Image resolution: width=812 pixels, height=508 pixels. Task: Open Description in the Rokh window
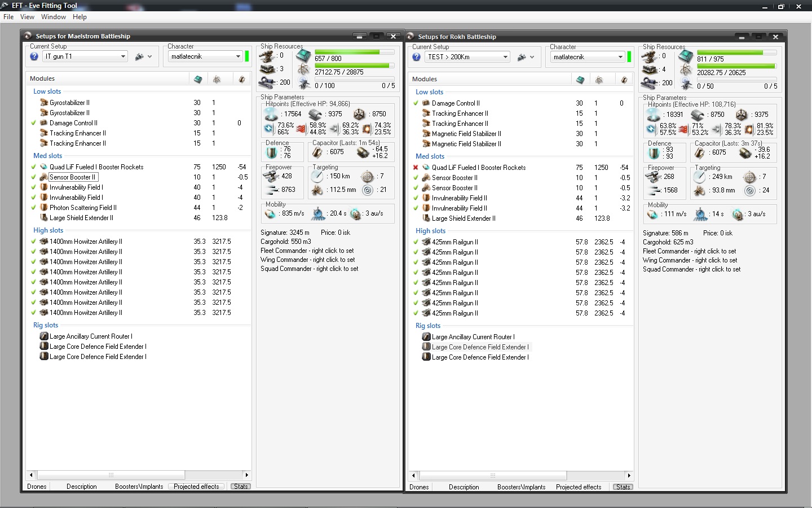[x=464, y=487]
